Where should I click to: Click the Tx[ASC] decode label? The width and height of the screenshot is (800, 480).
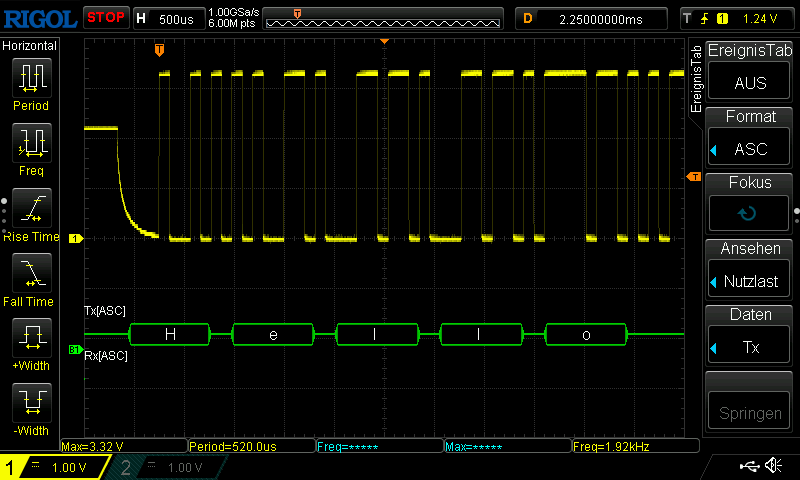pyautogui.click(x=105, y=311)
